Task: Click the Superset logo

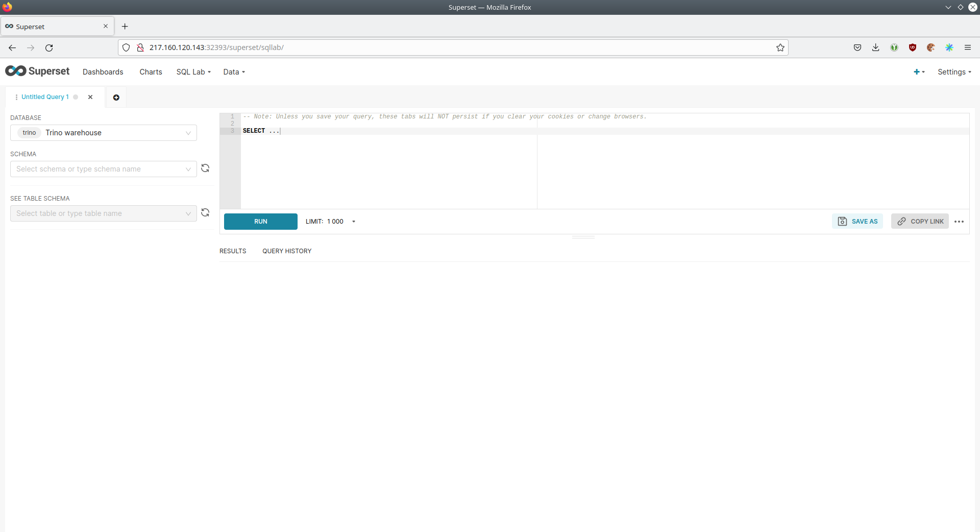Action: coord(37,71)
